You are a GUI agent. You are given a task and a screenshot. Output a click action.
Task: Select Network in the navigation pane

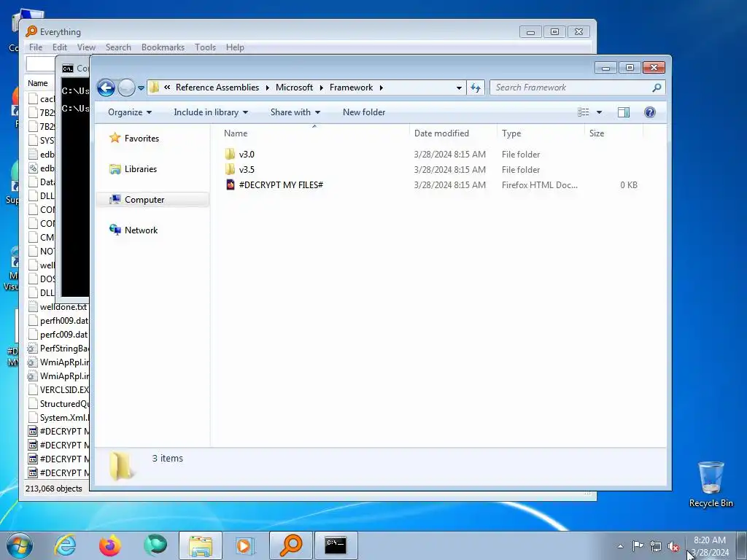pos(141,230)
